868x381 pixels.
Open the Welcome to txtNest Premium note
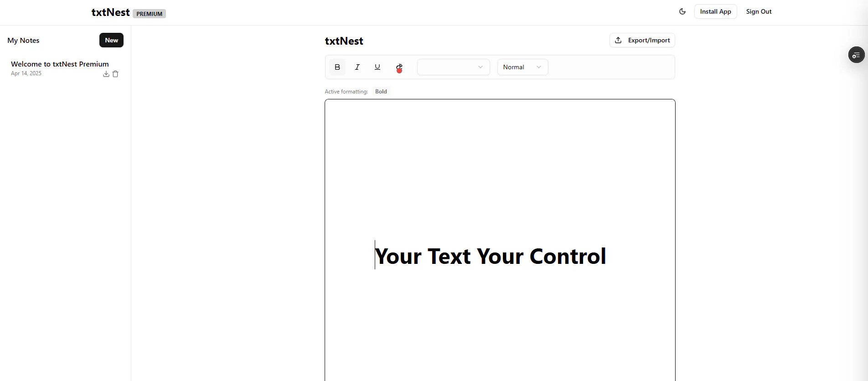(x=60, y=64)
